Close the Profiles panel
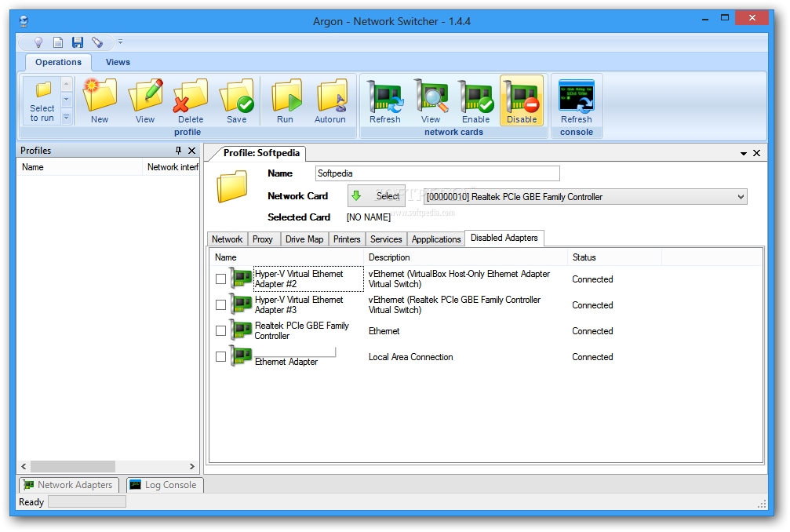790x532 pixels. pos(192,150)
